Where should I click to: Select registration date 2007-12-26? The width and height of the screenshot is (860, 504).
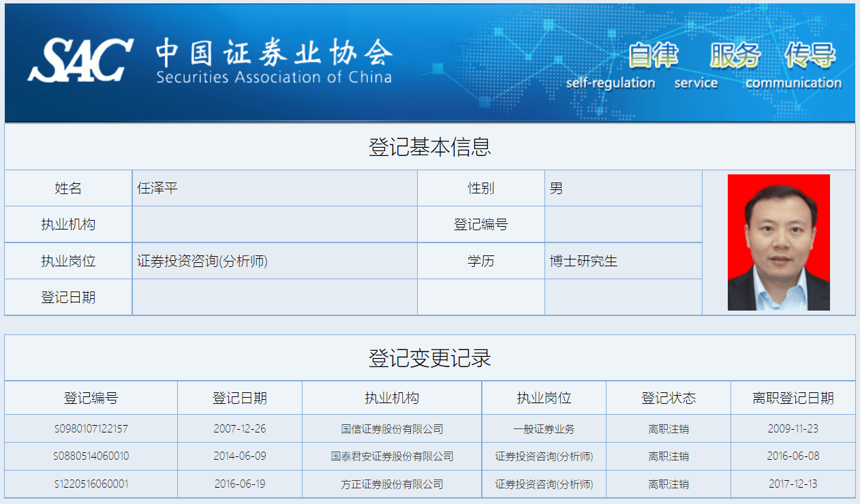pos(240,429)
